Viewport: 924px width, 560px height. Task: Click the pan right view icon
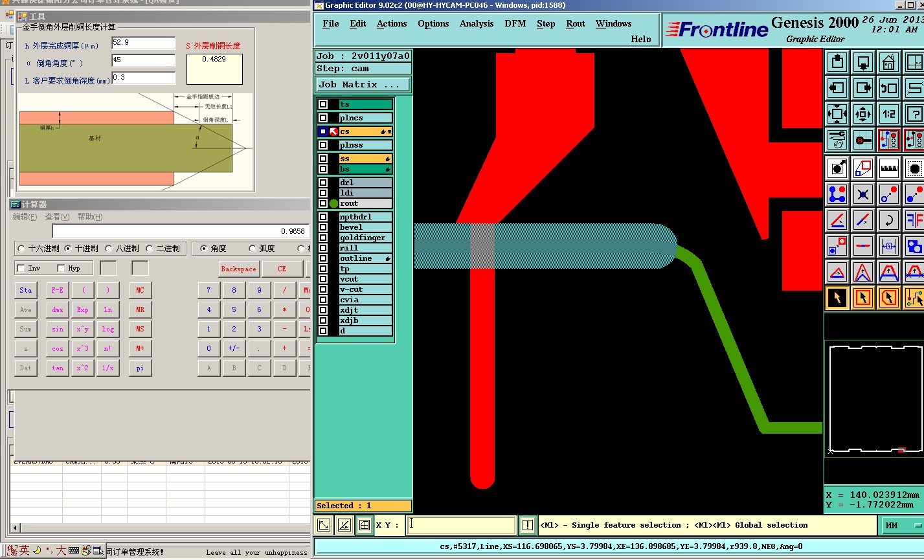863,88
